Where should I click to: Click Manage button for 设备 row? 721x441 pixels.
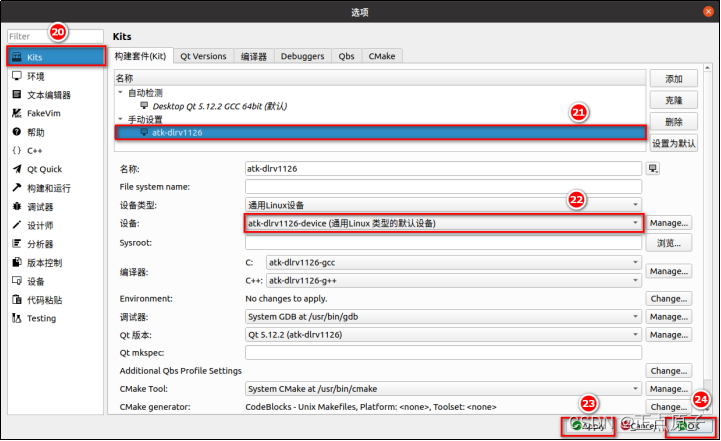click(669, 223)
